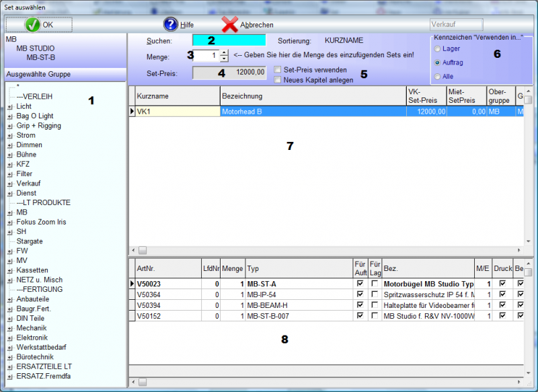Image resolution: width=538 pixels, height=392 pixels.
Task: Click the Set-Preis value field
Action: pos(229,73)
